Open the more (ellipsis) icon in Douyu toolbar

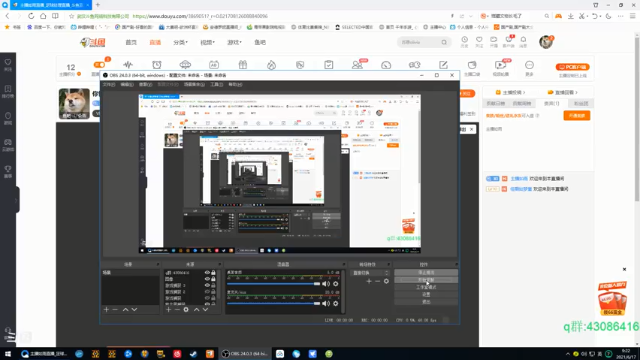click(x=529, y=65)
